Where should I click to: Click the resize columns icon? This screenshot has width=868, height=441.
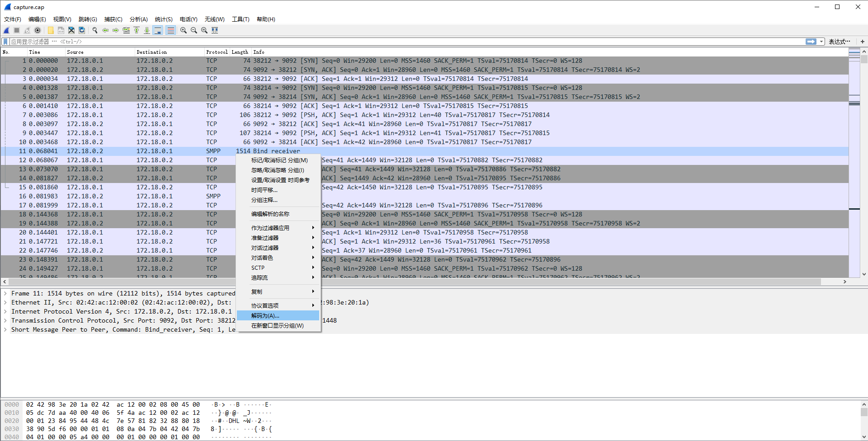[x=215, y=30]
